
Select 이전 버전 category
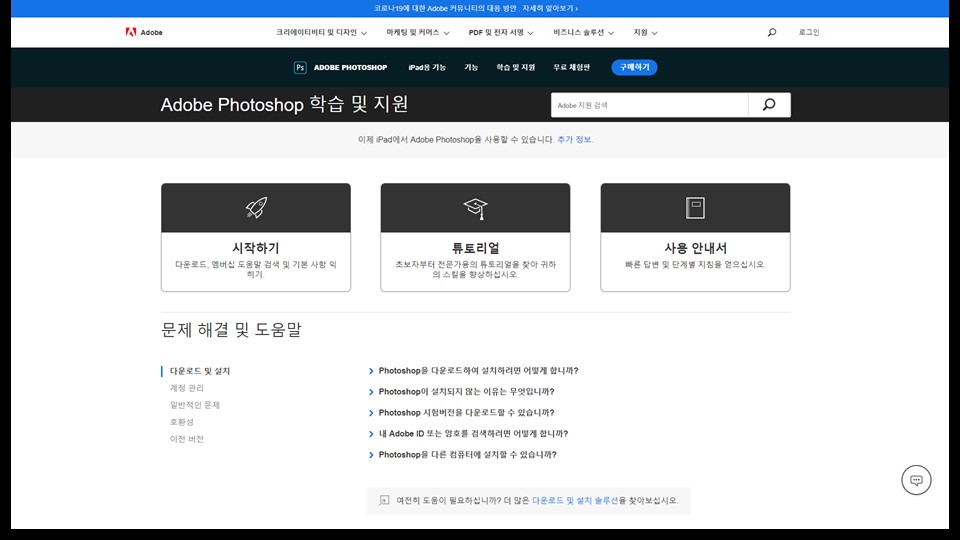[x=187, y=439]
